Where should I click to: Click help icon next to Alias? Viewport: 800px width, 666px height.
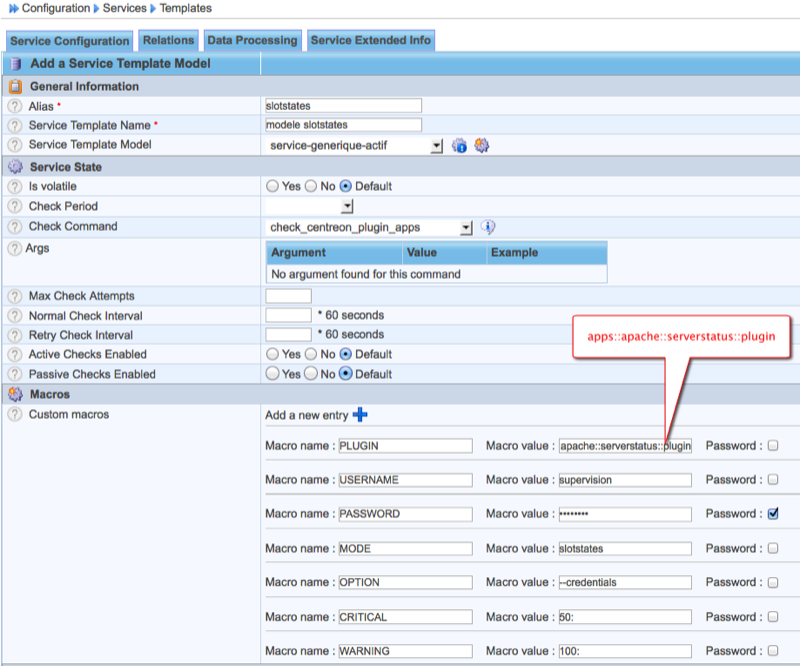click(15, 106)
